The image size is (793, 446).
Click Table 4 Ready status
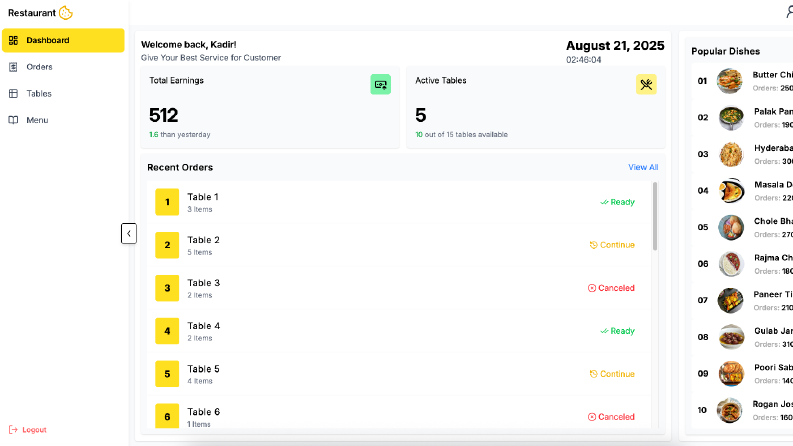[618, 331]
